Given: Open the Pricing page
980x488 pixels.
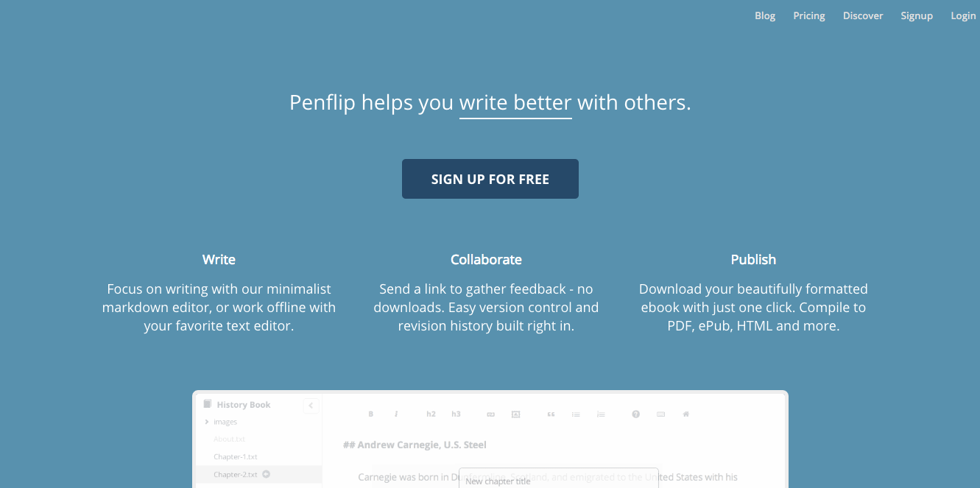Looking at the screenshot, I should click(808, 16).
